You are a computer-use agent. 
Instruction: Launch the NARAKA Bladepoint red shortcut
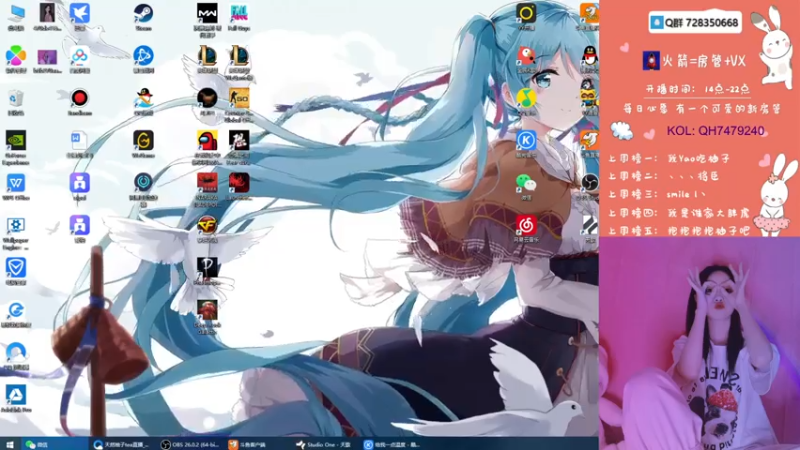pos(207,183)
